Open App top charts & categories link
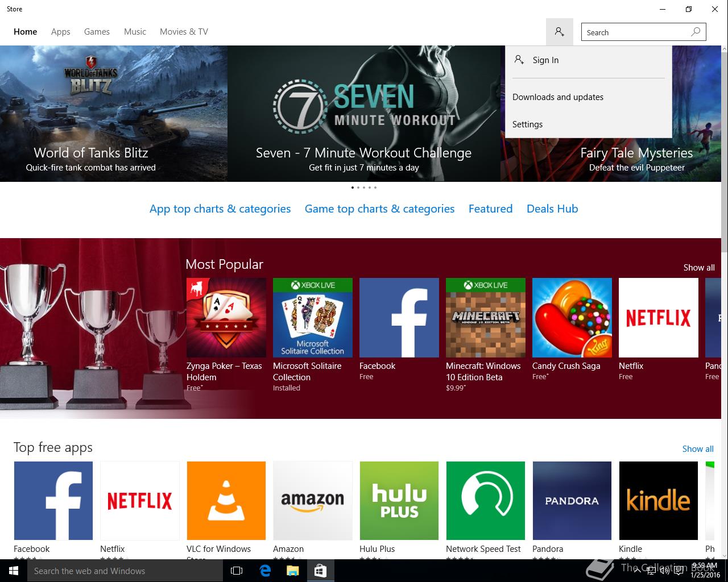Screen dimensions: 728x582 click(x=220, y=209)
